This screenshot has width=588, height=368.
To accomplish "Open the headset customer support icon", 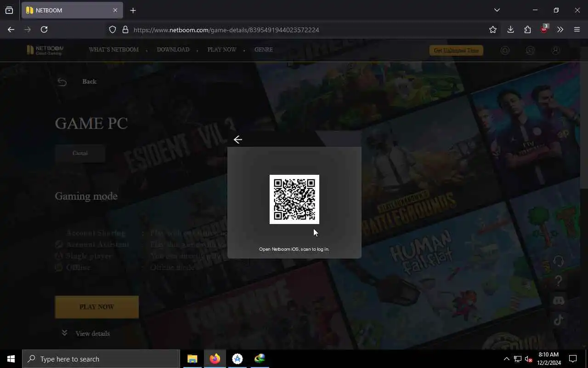I will pyautogui.click(x=558, y=261).
